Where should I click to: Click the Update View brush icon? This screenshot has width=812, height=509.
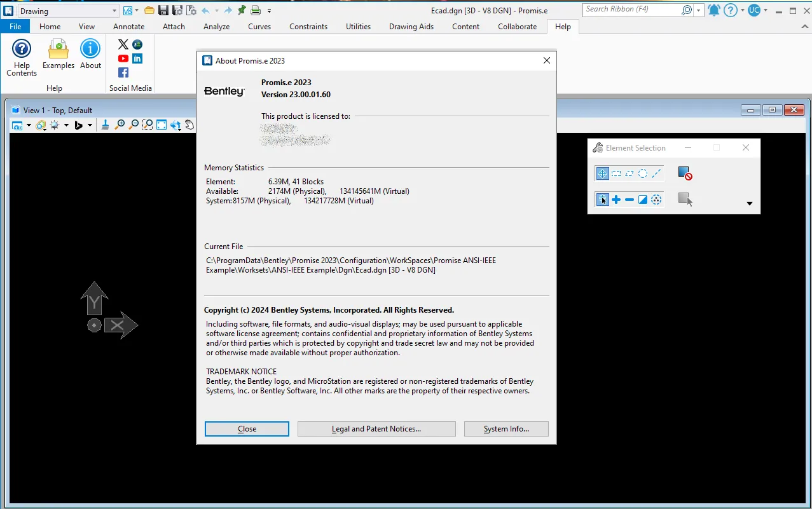click(106, 125)
